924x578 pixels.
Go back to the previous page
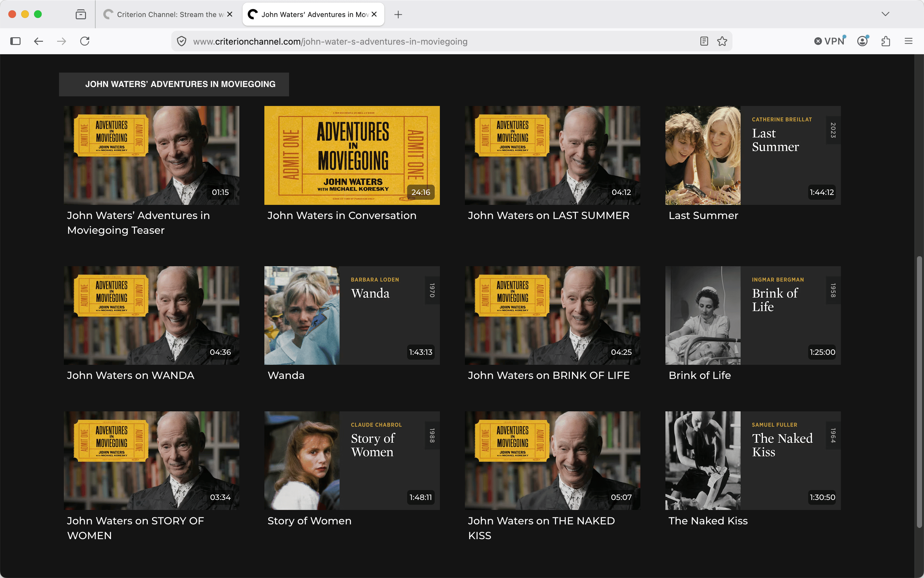pyautogui.click(x=38, y=41)
